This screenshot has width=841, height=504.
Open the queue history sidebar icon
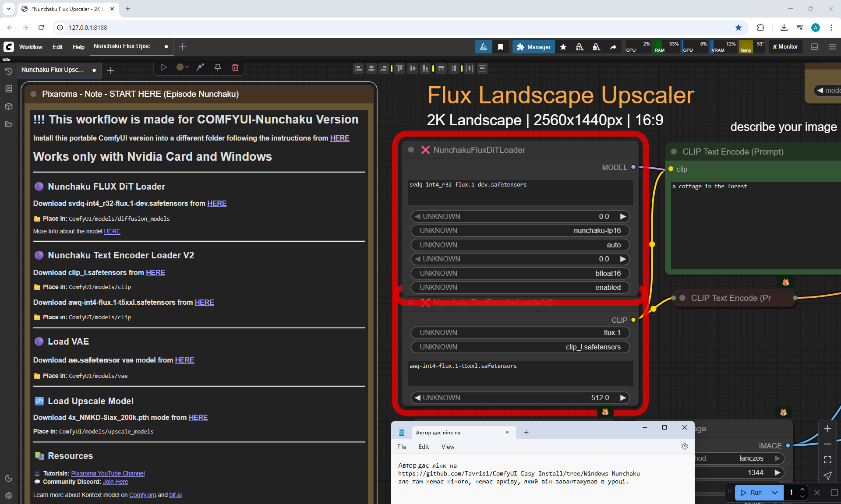8,71
